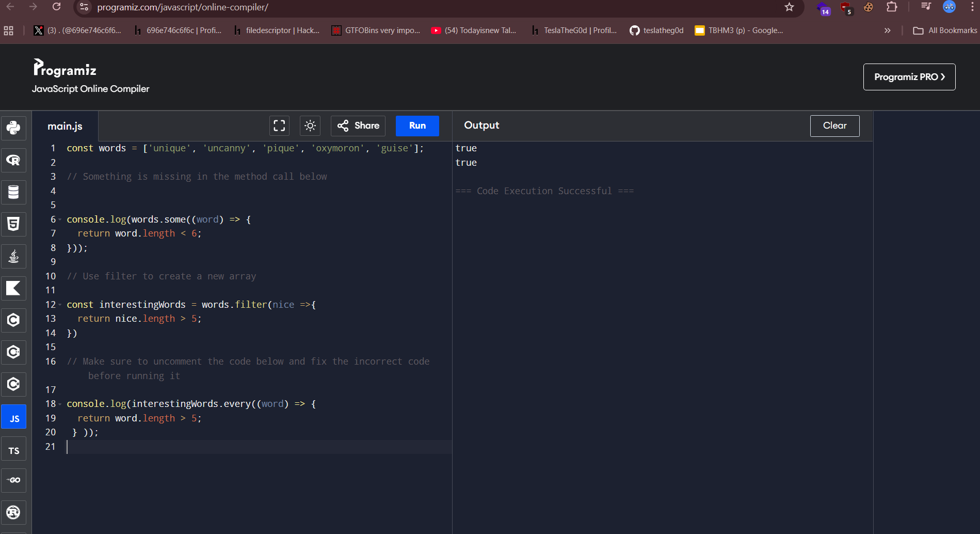The height and width of the screenshot is (534, 980).
Task: Collapse the code fold at line 6
Action: 60,219
